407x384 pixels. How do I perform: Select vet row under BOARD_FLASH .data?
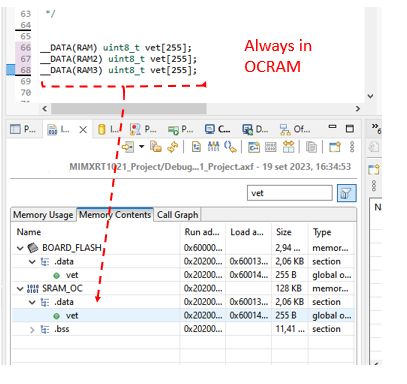pyautogui.click(x=183, y=275)
